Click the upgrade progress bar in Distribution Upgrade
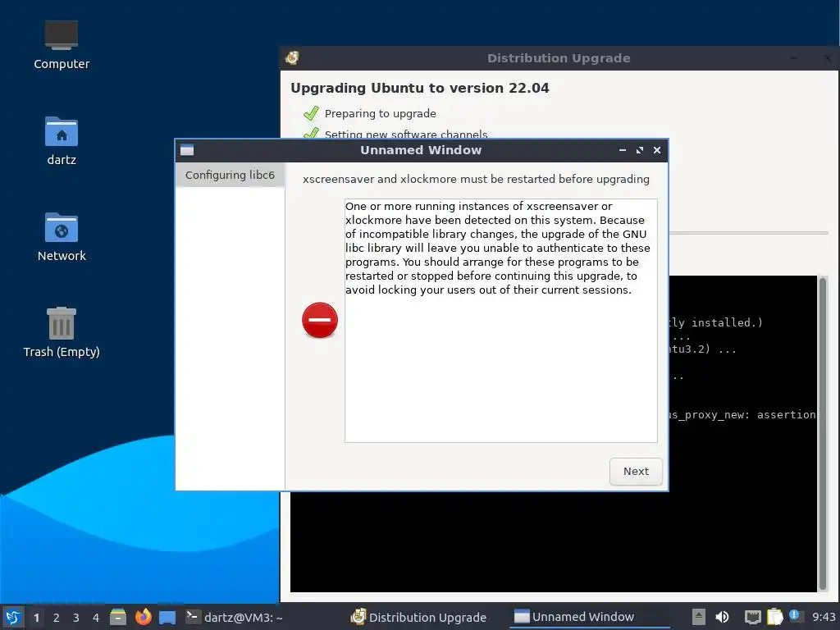 coord(749,233)
